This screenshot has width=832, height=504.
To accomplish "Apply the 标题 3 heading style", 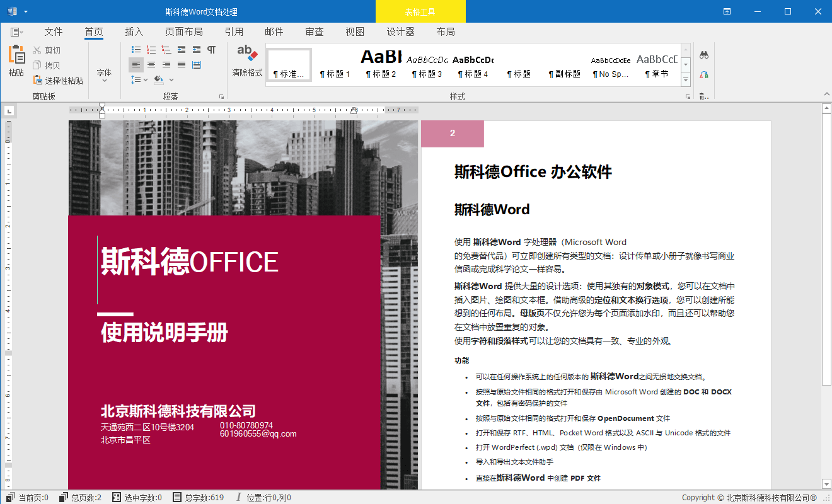I will [427, 64].
